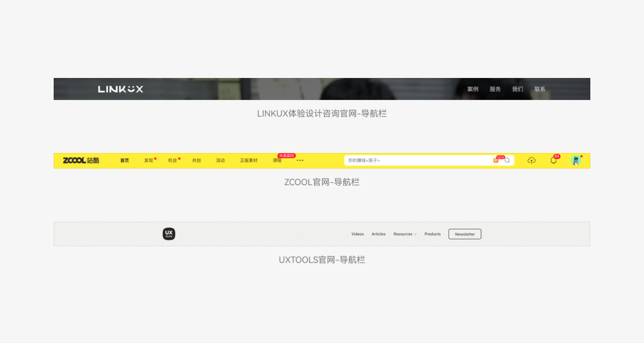This screenshot has width=644, height=343.
Task: Open the 正版素材 menu item
Action: [249, 160]
